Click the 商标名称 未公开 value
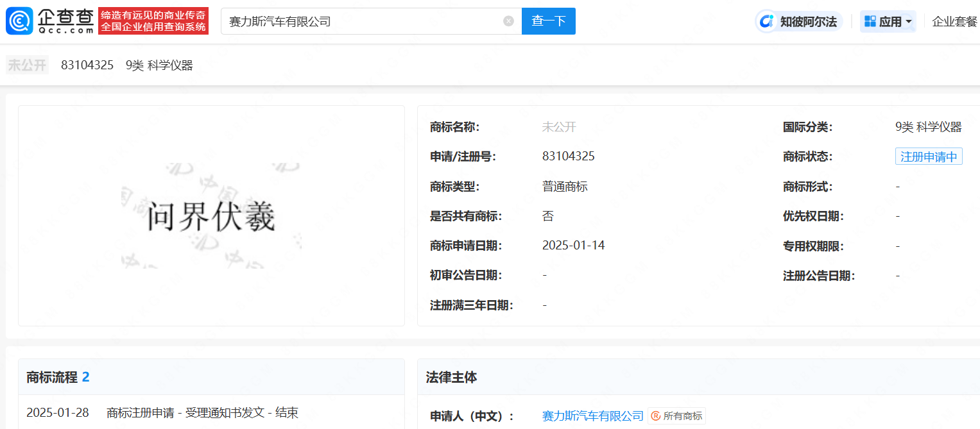The image size is (980, 429). click(559, 127)
